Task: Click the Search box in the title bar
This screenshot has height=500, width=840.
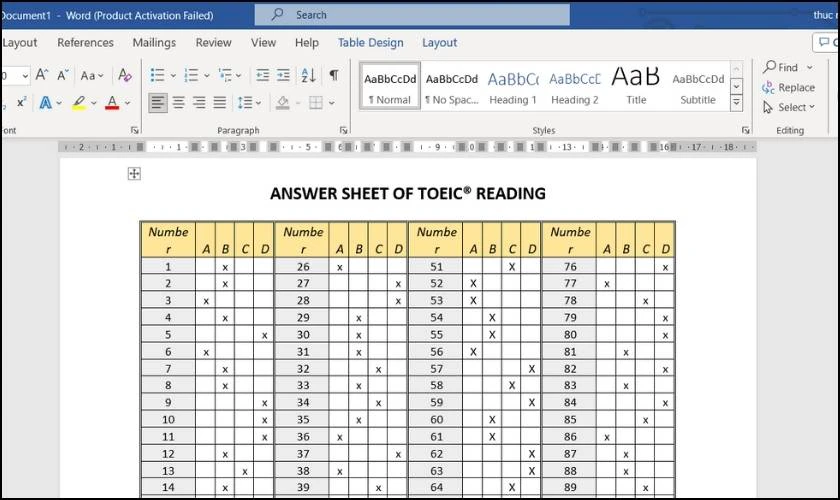Action: tap(411, 15)
